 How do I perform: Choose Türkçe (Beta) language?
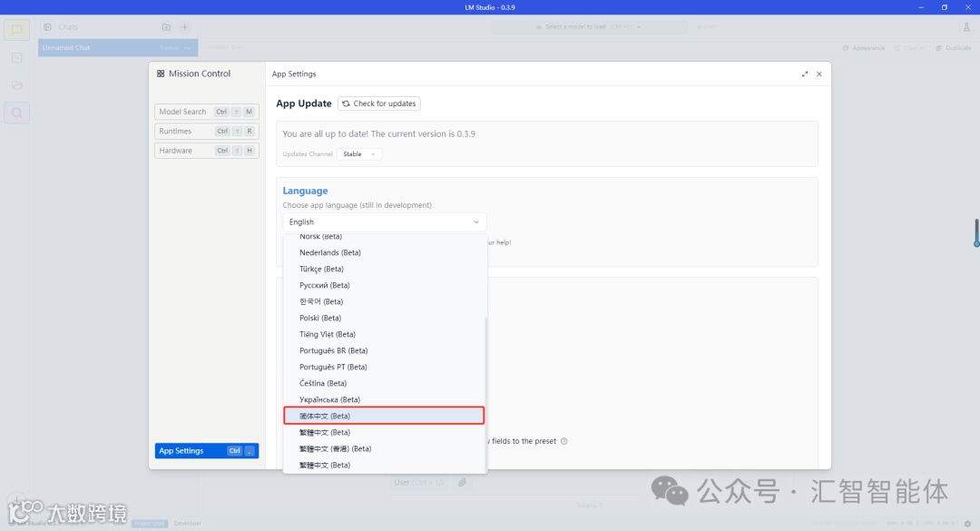pyautogui.click(x=385, y=269)
